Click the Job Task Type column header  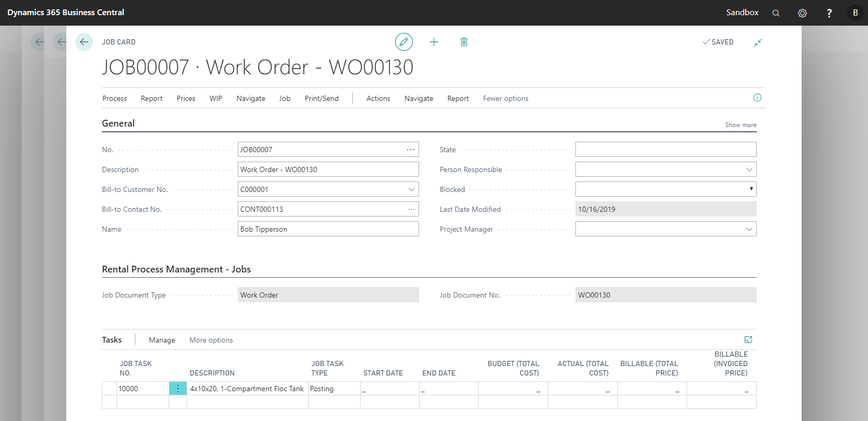328,368
